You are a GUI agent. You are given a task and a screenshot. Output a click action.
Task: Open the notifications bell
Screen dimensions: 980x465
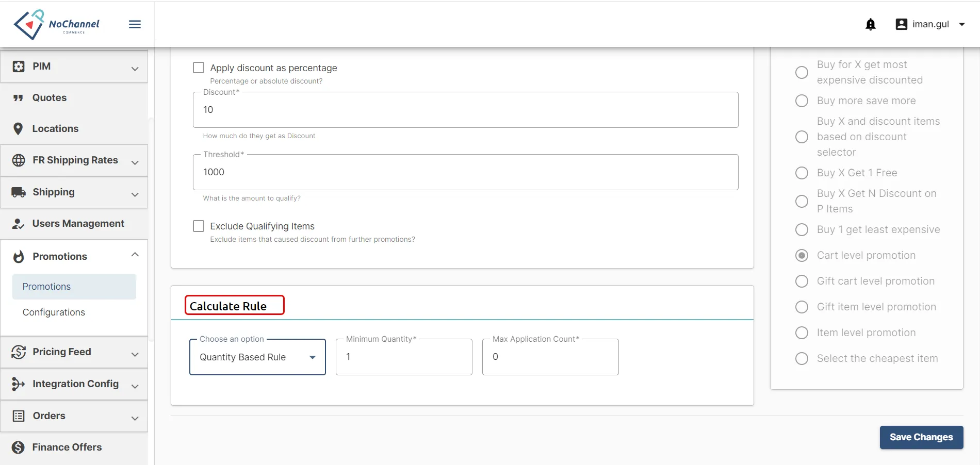coord(870,24)
